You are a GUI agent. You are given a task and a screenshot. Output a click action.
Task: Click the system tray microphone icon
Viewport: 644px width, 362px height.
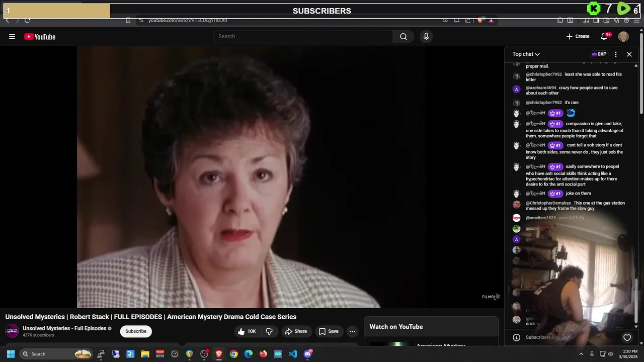592,354
